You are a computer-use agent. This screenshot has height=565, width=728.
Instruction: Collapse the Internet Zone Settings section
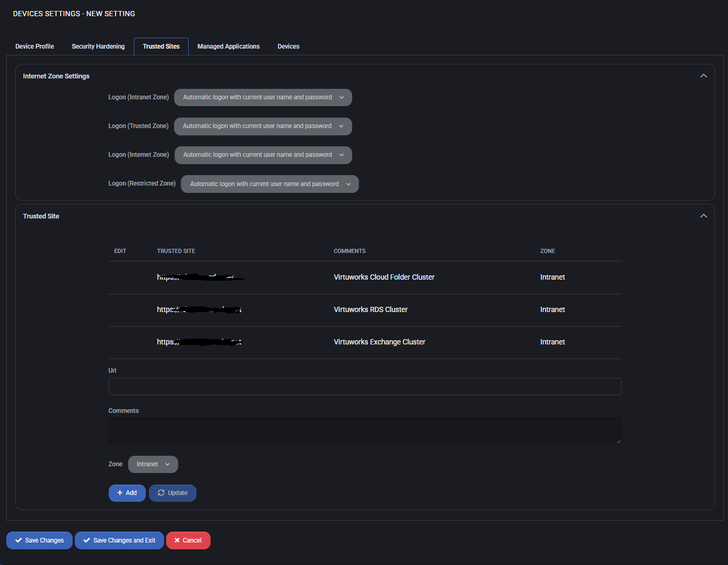(x=703, y=76)
